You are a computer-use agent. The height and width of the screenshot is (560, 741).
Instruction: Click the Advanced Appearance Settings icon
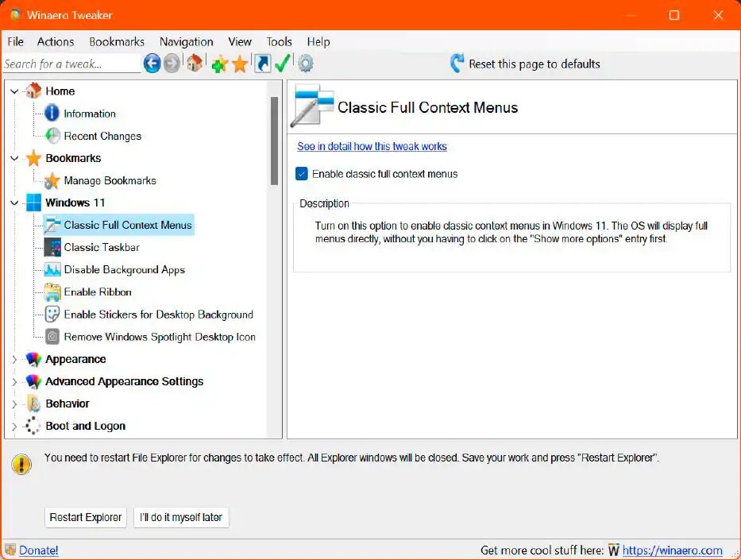33,381
